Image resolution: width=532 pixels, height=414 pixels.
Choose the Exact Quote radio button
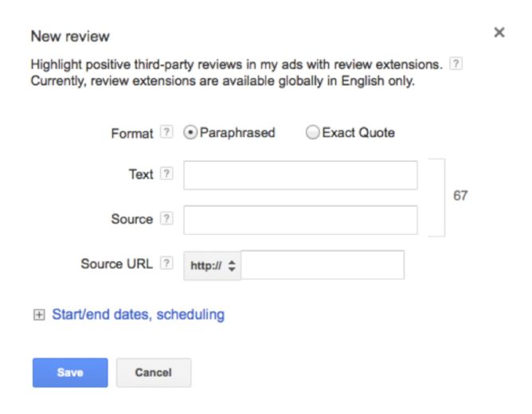click(312, 132)
